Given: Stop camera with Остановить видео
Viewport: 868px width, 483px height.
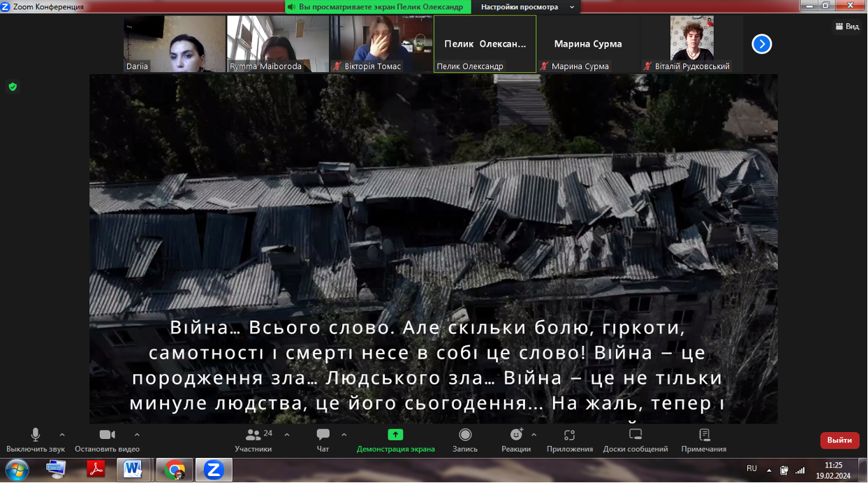Looking at the screenshot, I should pyautogui.click(x=107, y=440).
